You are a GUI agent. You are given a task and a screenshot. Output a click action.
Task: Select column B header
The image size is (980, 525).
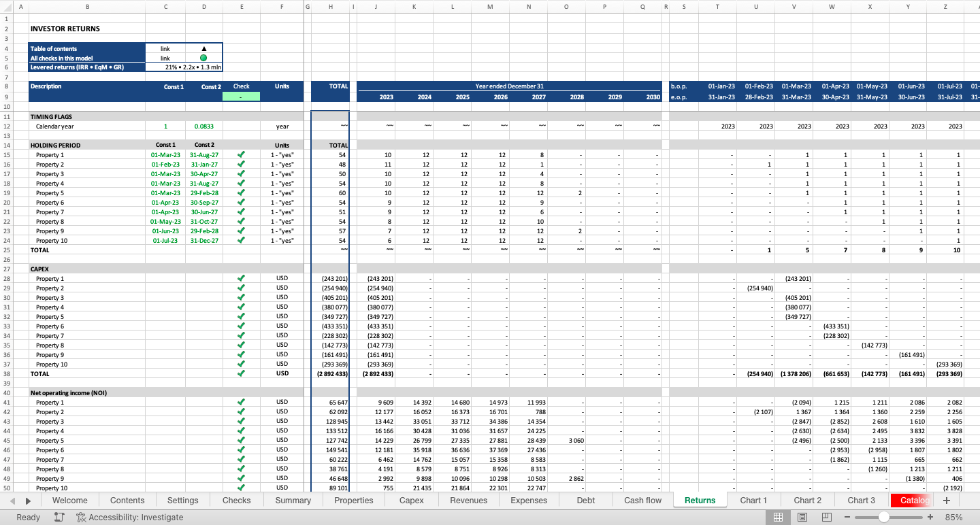click(x=87, y=7)
